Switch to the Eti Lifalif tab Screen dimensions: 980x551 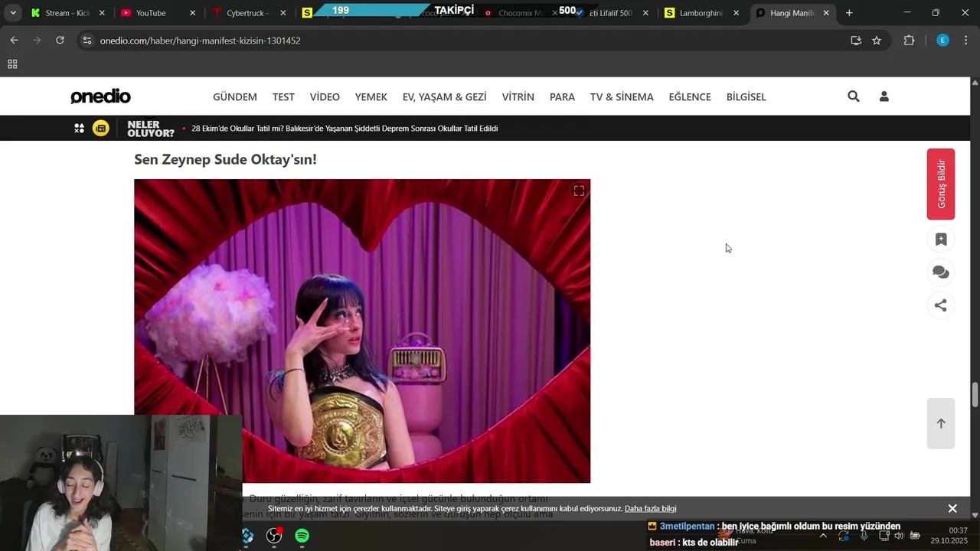[x=610, y=13]
